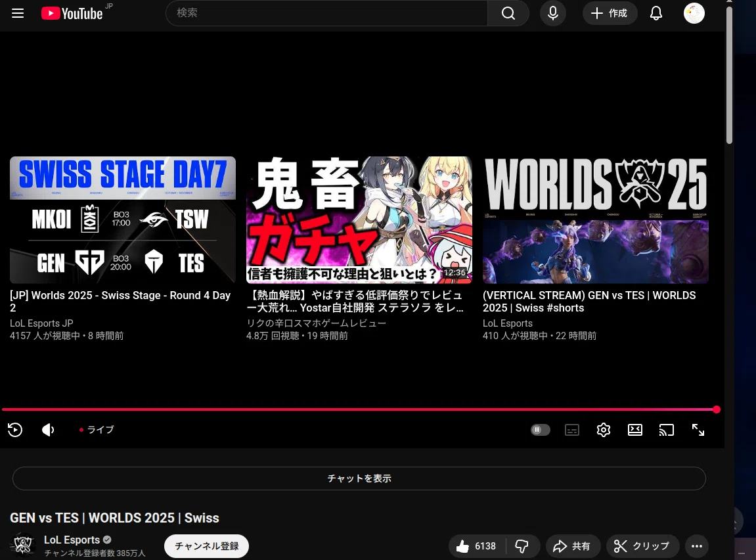The width and height of the screenshot is (756, 560).
Task: Open title '【熱血解説】やばすぎる低評価祭り'
Action: coord(355,302)
